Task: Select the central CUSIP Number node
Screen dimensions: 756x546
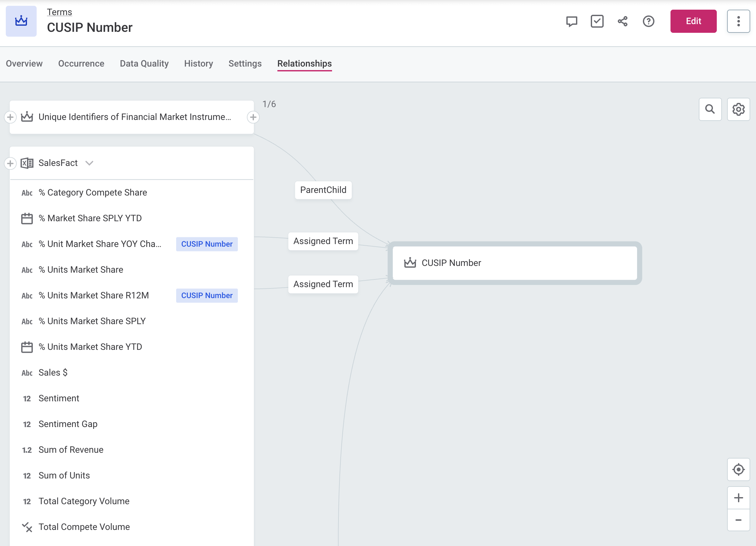Action: 514,263
